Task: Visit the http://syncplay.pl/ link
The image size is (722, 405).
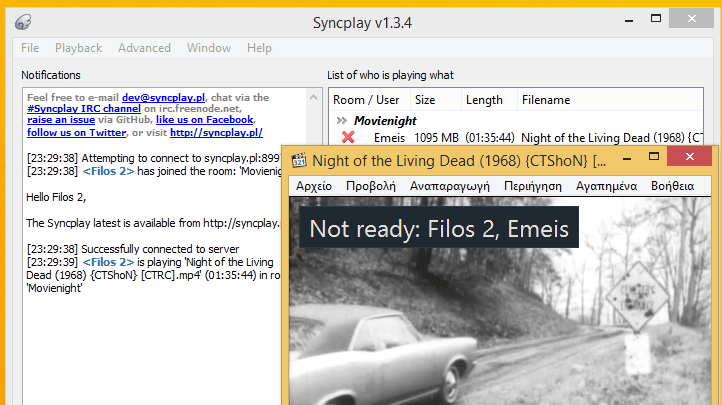Action: click(x=216, y=133)
